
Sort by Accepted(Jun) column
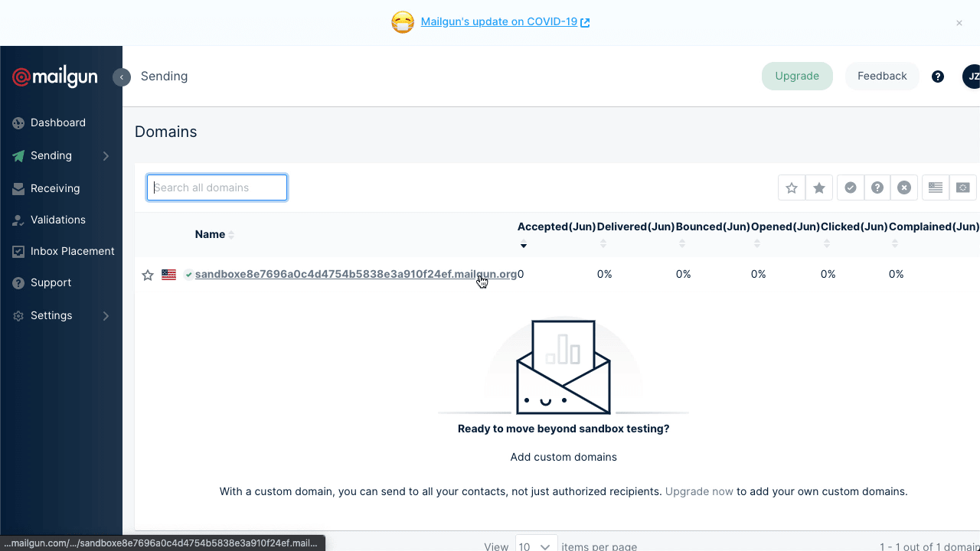[x=557, y=234]
